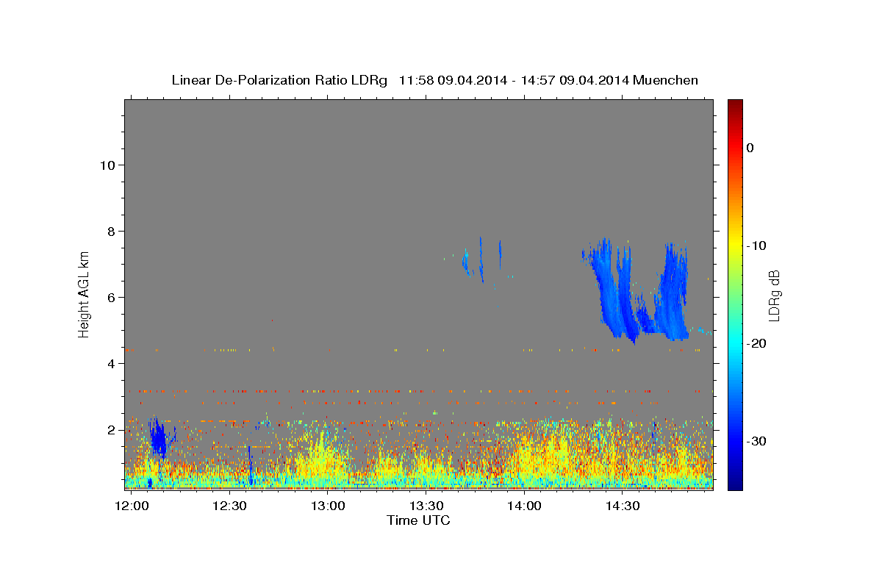Screen dimensions: 882x588
Task: Click the height tick label 4
Action: 112,363
